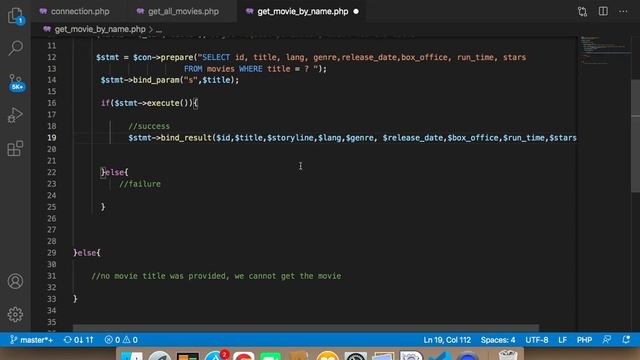Expand the breadcrumb ellipsis segment

tap(159, 30)
